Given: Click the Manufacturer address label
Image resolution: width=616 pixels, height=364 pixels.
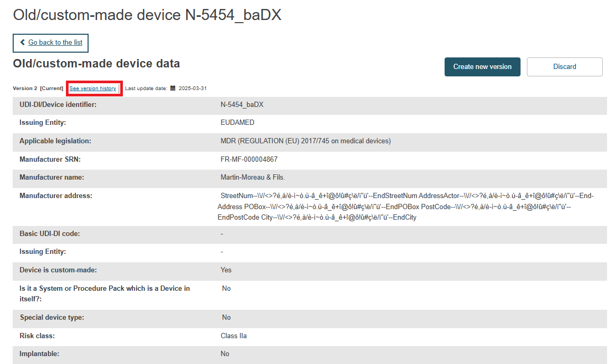Looking at the screenshot, I should click(x=56, y=196).
